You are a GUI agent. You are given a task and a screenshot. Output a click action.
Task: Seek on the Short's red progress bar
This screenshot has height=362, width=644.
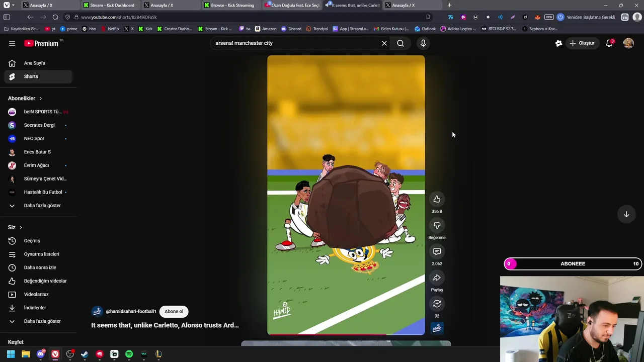click(346, 334)
